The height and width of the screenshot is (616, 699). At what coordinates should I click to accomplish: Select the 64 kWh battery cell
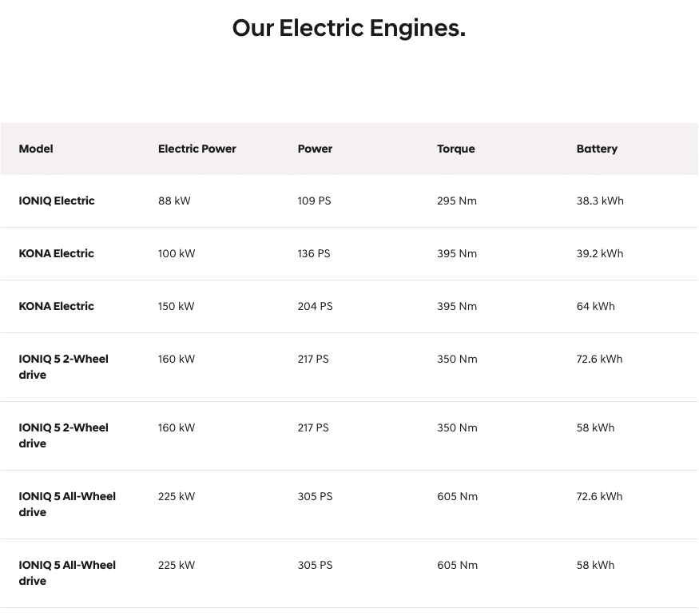coord(596,306)
